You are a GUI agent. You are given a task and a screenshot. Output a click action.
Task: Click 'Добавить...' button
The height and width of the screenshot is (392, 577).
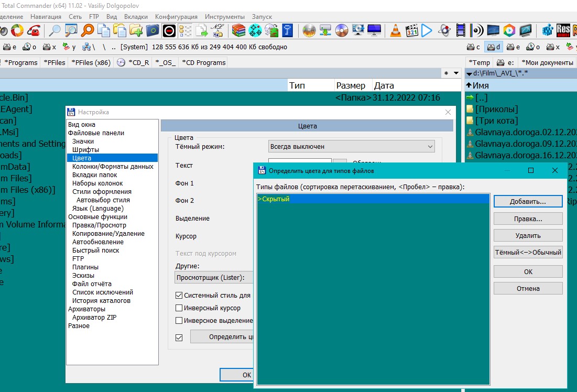pos(528,202)
